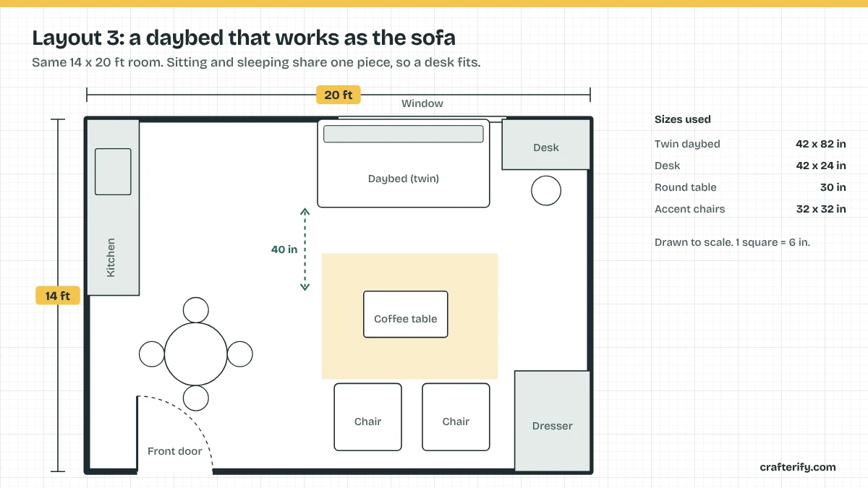Image resolution: width=868 pixels, height=488 pixels.
Task: Click the Layout 3 title heading
Action: (x=244, y=38)
